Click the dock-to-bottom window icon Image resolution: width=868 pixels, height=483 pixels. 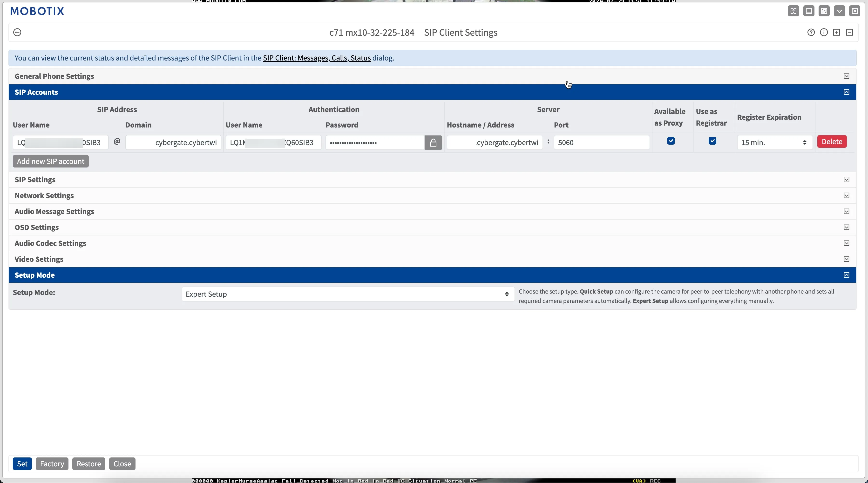[x=809, y=11]
